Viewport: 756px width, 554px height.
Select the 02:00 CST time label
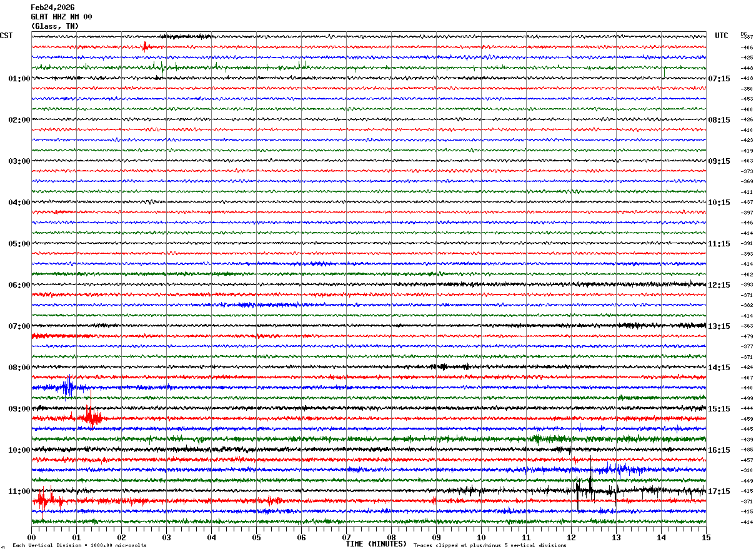[x=19, y=120]
